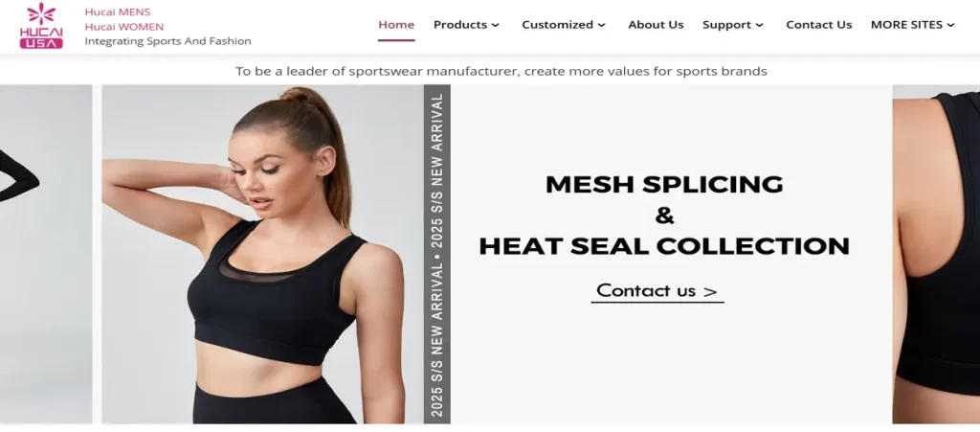
Task: Click the vertical '2025 S/S New Arrival' strip
Action: click(x=436, y=255)
